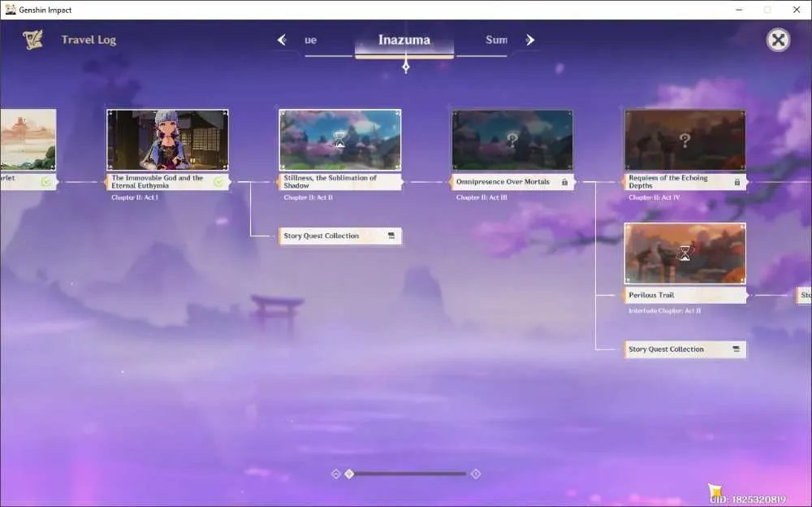Click the 'Chapter II: Act I' label
The height and width of the screenshot is (507, 812).
(135, 197)
